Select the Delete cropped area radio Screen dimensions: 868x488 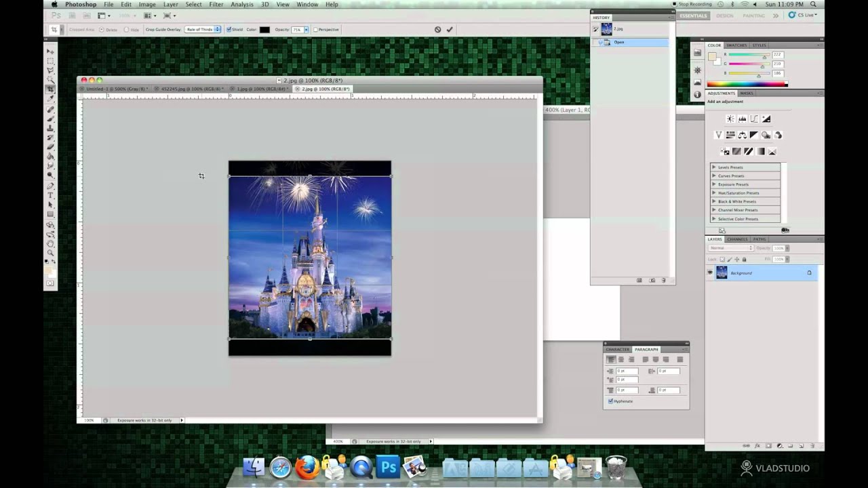click(102, 29)
